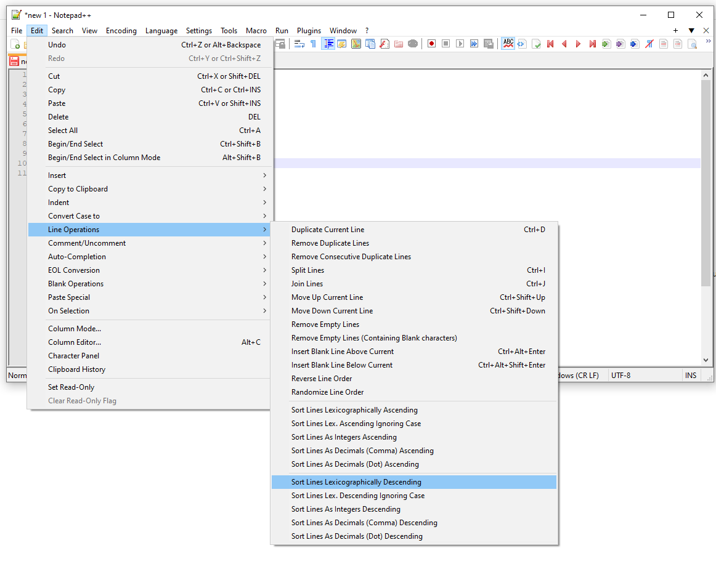Expand the Blank Operations submenu arrow
Screen dimensions: 716x588
click(264, 284)
